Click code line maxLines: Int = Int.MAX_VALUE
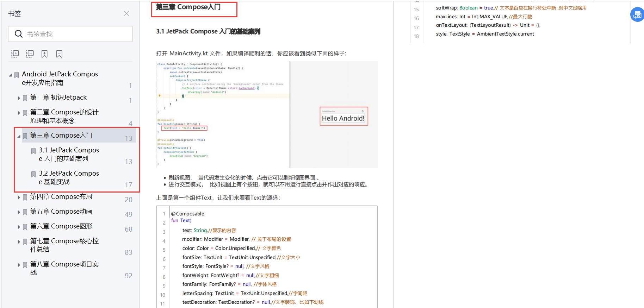644x308 pixels. click(x=484, y=17)
